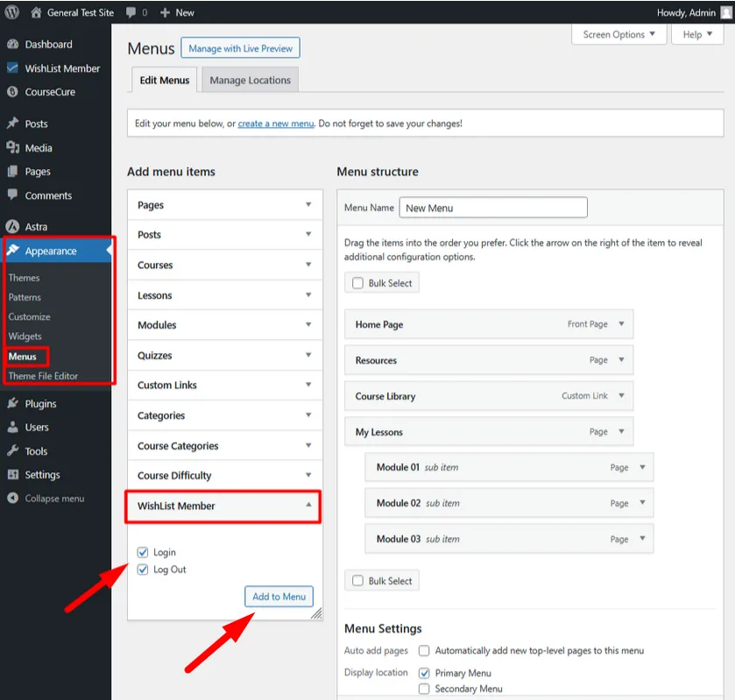
Task: Switch to the Manage Locations tab
Action: tap(250, 78)
